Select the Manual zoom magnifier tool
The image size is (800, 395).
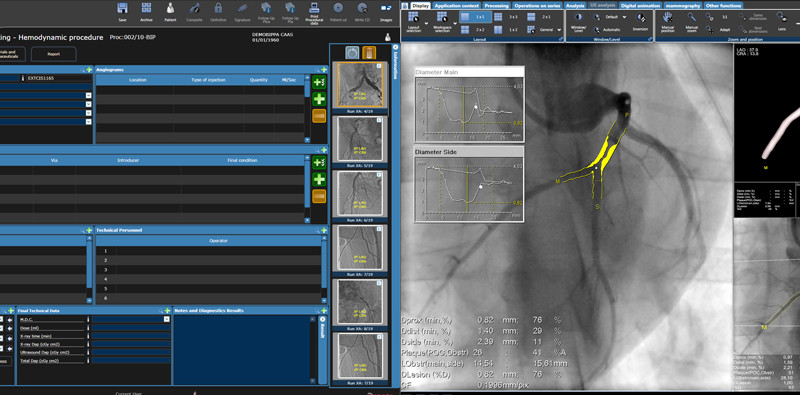[x=692, y=17]
